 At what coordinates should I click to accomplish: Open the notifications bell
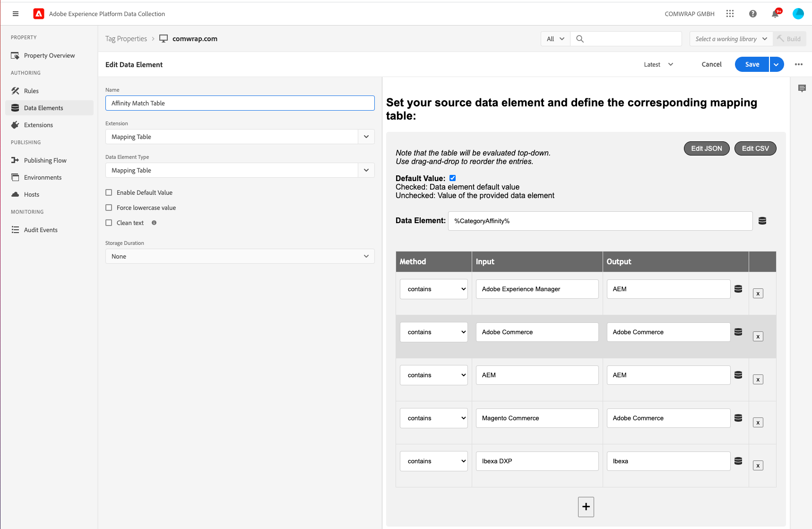click(x=775, y=14)
